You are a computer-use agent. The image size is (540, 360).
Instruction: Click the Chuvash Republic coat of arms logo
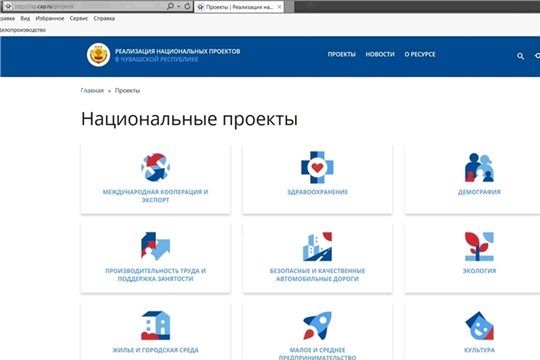(x=98, y=55)
